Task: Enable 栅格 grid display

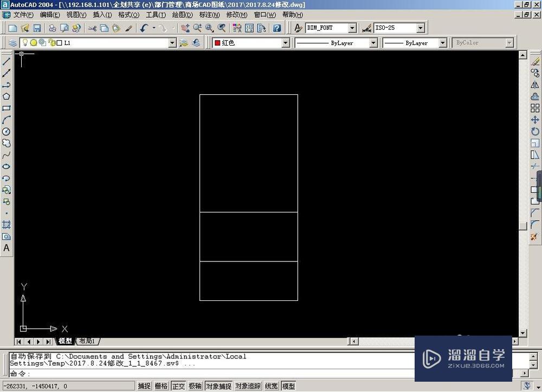Action: tap(160, 386)
